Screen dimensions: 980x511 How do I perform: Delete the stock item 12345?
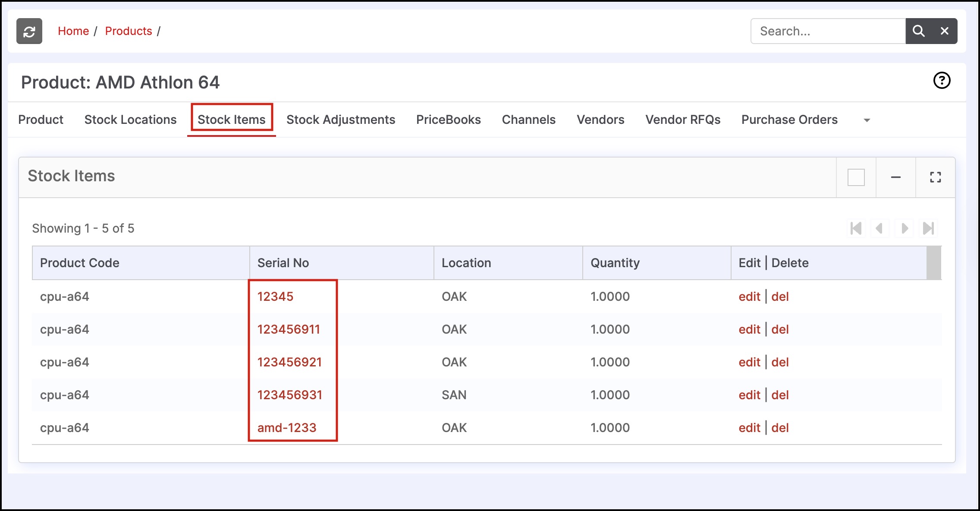pyautogui.click(x=780, y=297)
